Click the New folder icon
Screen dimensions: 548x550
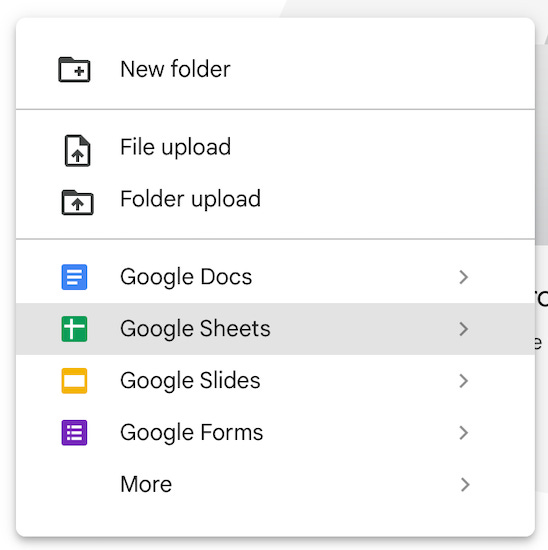click(x=74, y=69)
